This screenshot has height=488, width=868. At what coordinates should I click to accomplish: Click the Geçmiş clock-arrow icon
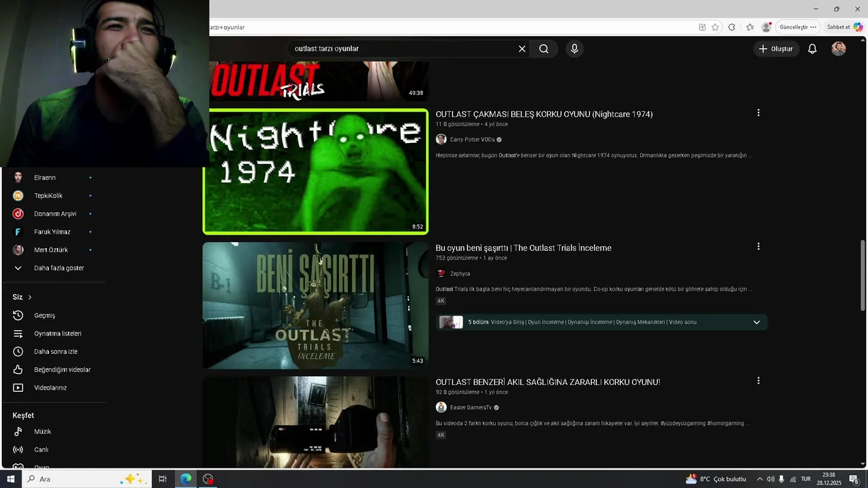tap(18, 316)
